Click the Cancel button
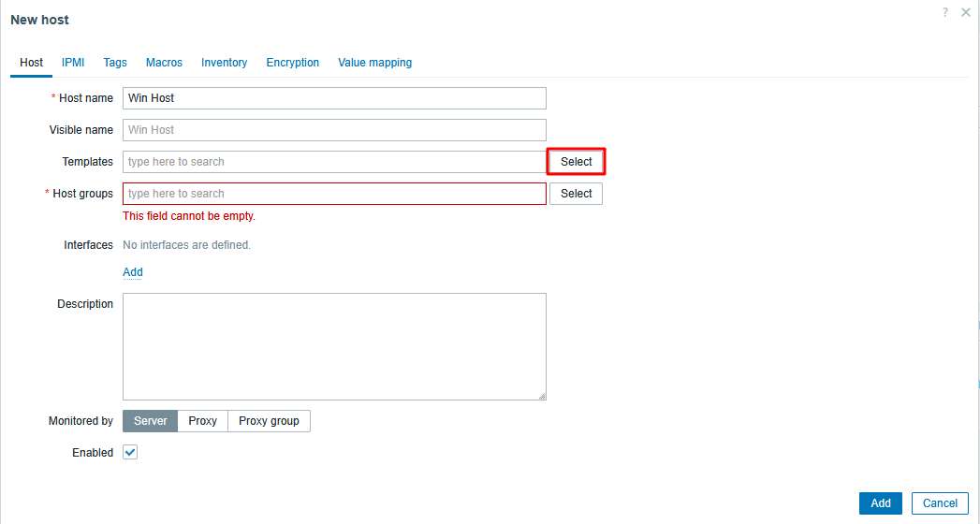 click(940, 503)
